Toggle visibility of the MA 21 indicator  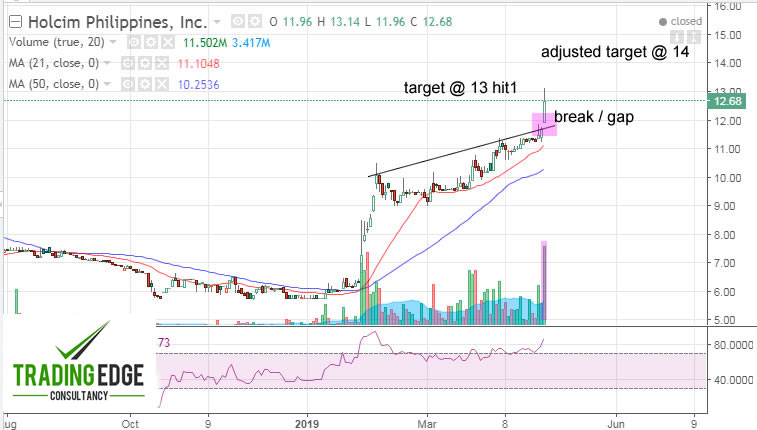[127, 63]
